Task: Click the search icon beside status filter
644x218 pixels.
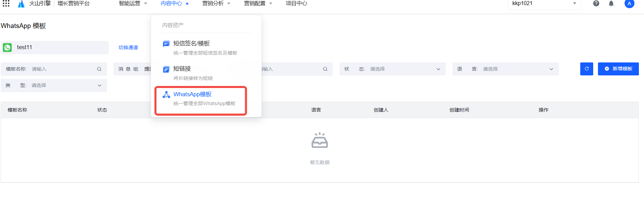Action: click(x=325, y=69)
